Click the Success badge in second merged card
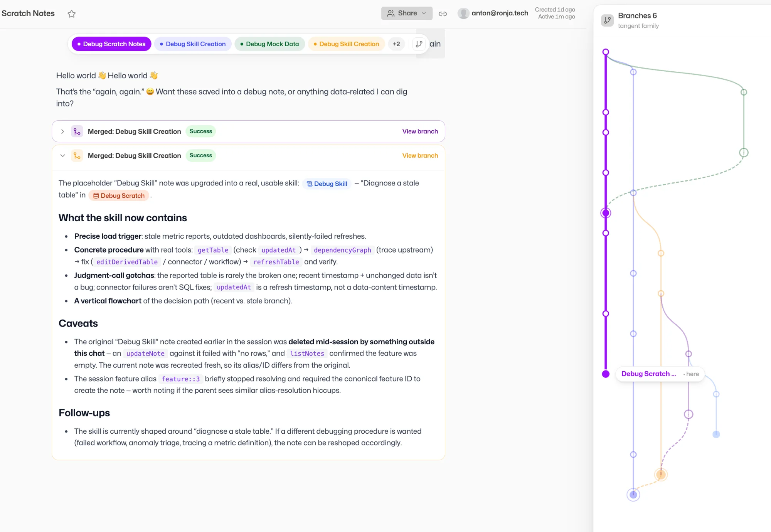771x532 pixels. click(x=200, y=156)
